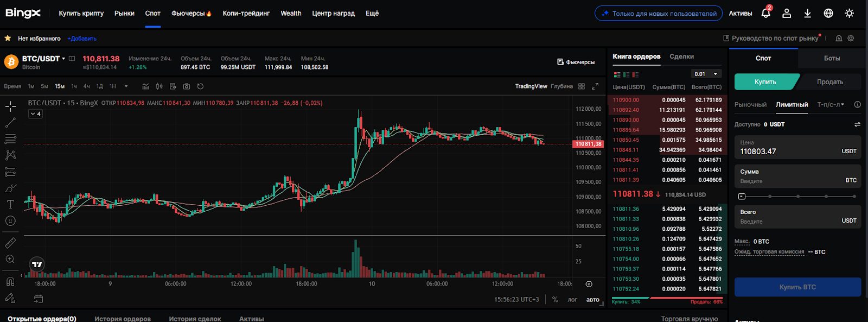Expand more timeframes dropdown arrow
This screenshot has width=868, height=322.
[126, 86]
